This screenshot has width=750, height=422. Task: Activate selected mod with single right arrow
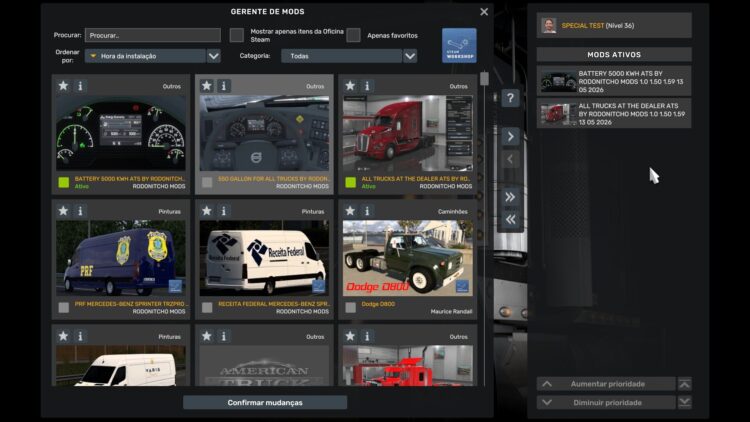coord(510,136)
